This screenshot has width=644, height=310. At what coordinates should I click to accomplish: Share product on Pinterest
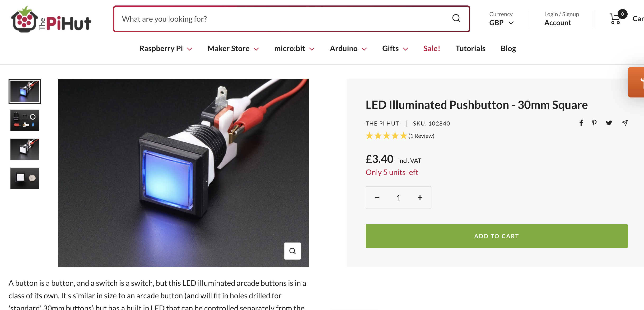click(x=594, y=123)
